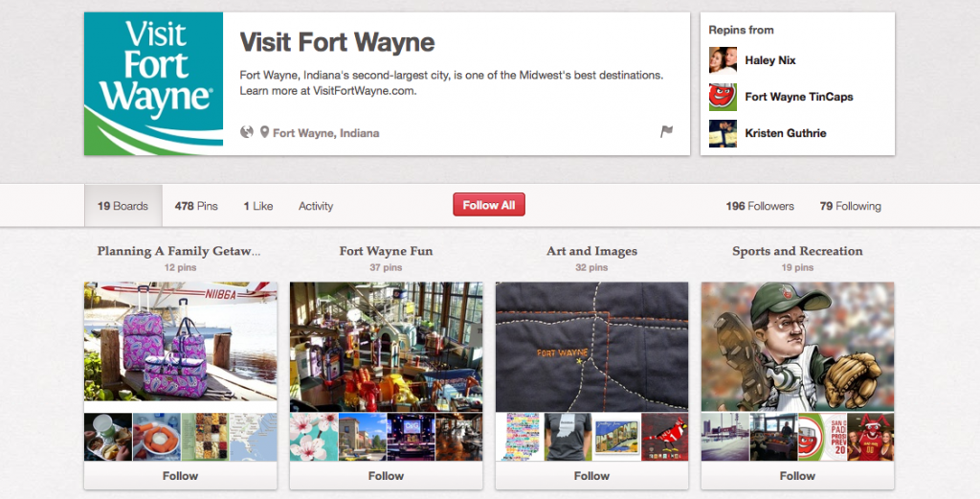Open the Art and Images board title
980x499 pixels.
tap(591, 251)
